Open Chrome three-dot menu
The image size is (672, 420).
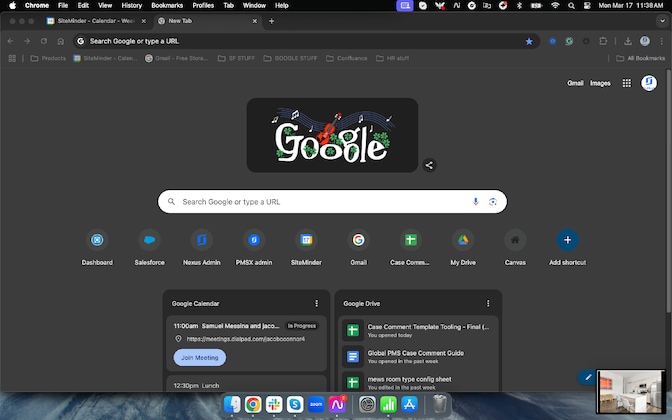661,41
